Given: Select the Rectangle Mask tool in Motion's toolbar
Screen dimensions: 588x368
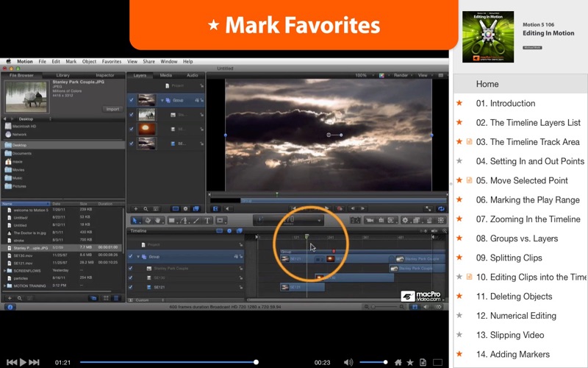Looking at the screenshot, I should (x=220, y=220).
